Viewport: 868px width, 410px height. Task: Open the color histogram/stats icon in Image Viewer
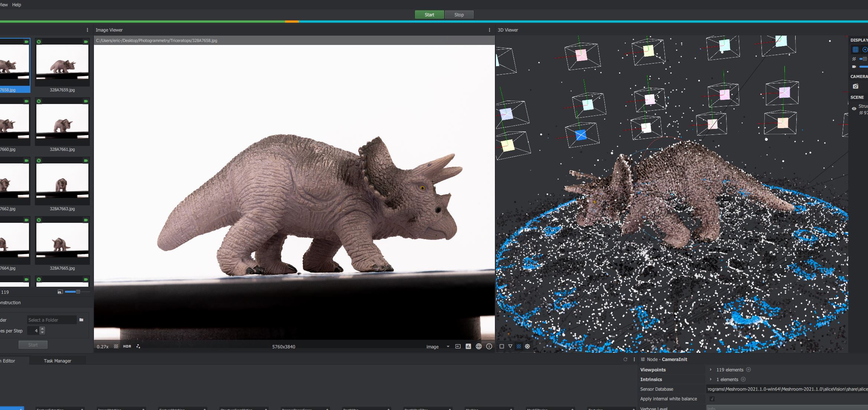click(x=468, y=346)
